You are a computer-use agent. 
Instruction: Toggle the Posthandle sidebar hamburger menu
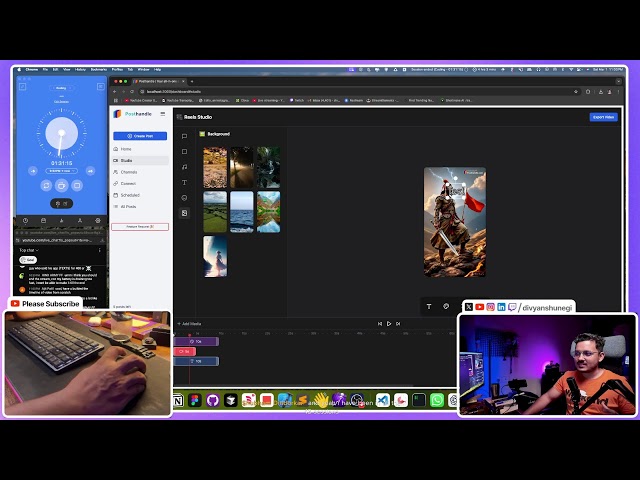click(163, 114)
